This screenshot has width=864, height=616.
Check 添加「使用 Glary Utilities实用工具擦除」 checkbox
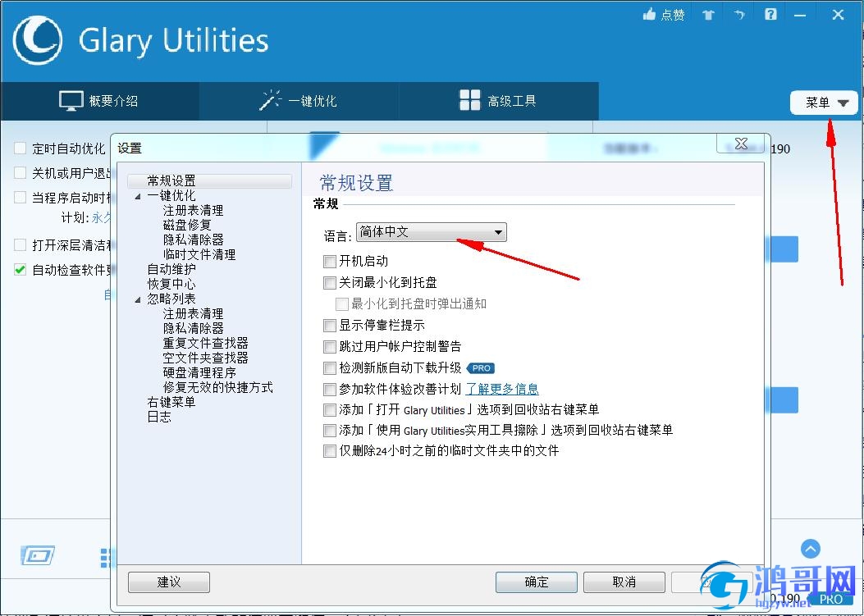(x=330, y=431)
